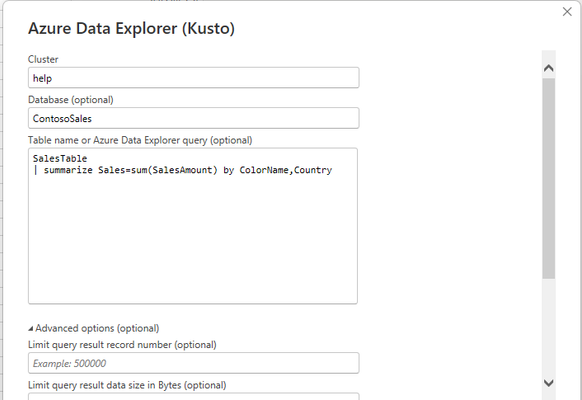Image resolution: width=582 pixels, height=400 pixels.
Task: Focus the Cluster field containing help
Action: coord(193,78)
